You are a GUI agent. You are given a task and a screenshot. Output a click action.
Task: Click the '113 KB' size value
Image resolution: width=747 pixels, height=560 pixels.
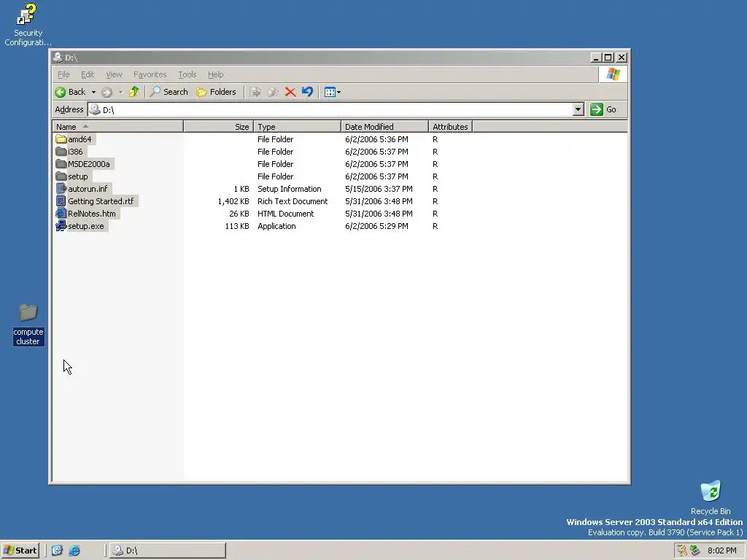(237, 226)
